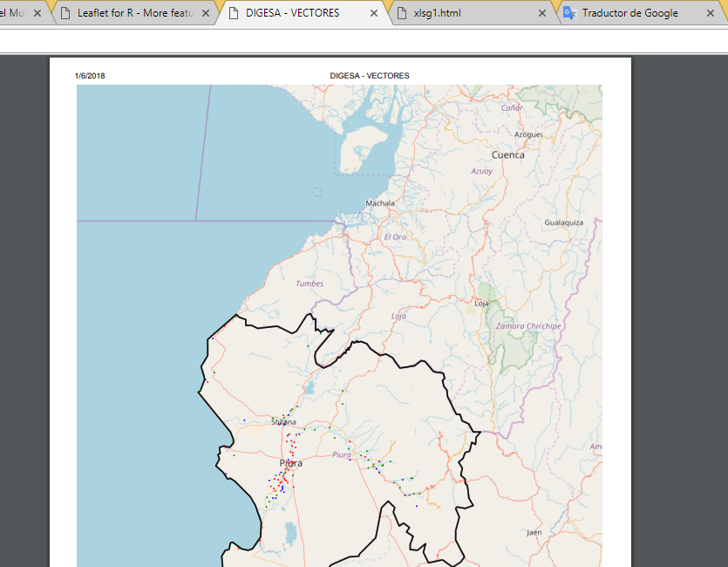Click the Azuay province label
728x567 pixels.
(x=482, y=171)
